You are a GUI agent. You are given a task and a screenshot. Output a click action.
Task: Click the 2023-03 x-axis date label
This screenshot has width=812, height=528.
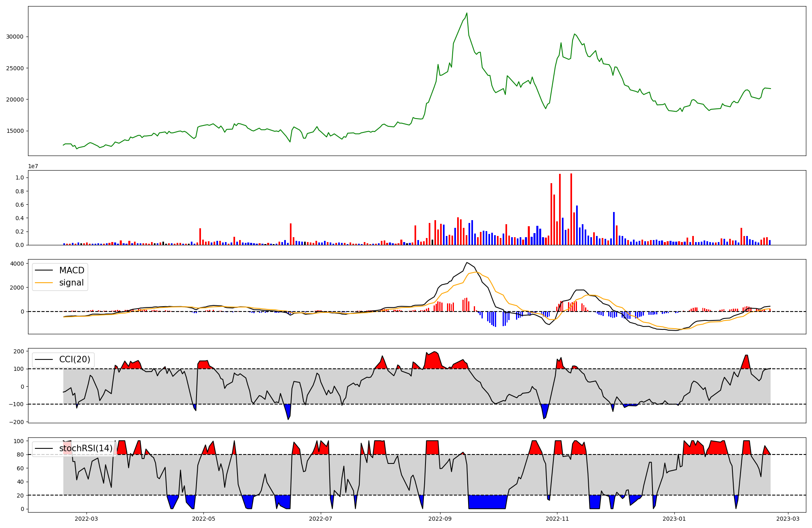point(788,519)
